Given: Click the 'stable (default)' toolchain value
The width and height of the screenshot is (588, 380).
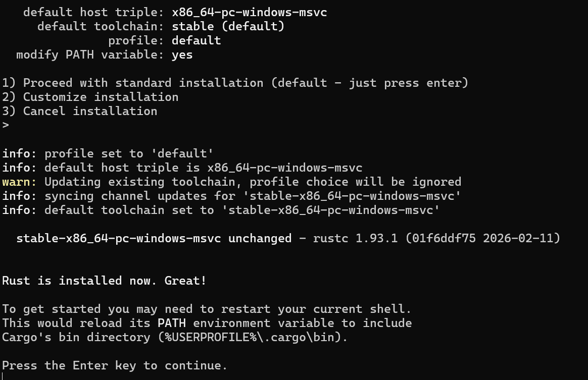Looking at the screenshot, I should (228, 26).
